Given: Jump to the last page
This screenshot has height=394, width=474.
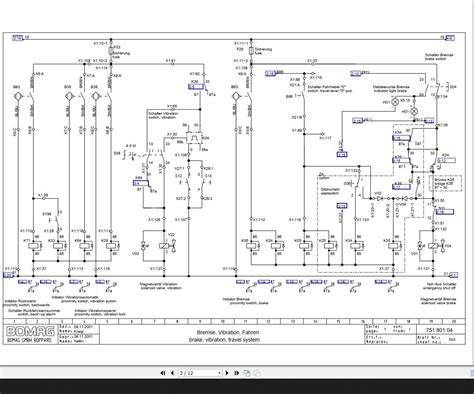Looking at the screenshot, I should click(x=237, y=373).
